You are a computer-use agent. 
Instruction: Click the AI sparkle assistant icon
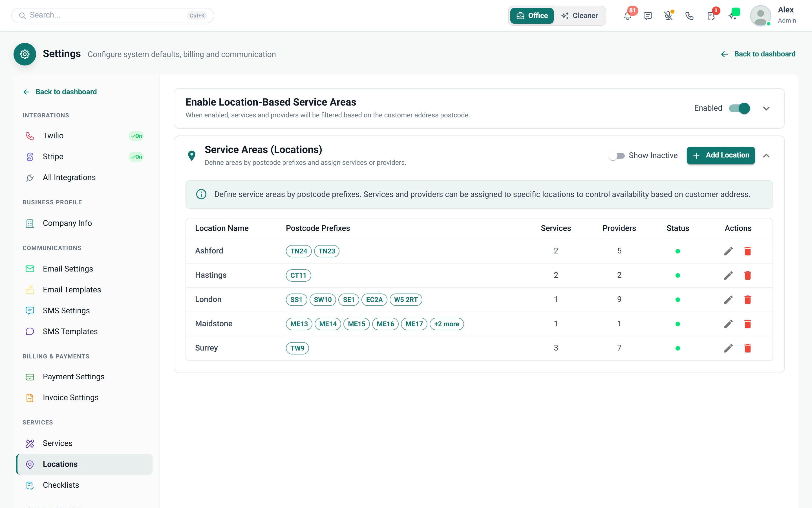[x=732, y=16]
